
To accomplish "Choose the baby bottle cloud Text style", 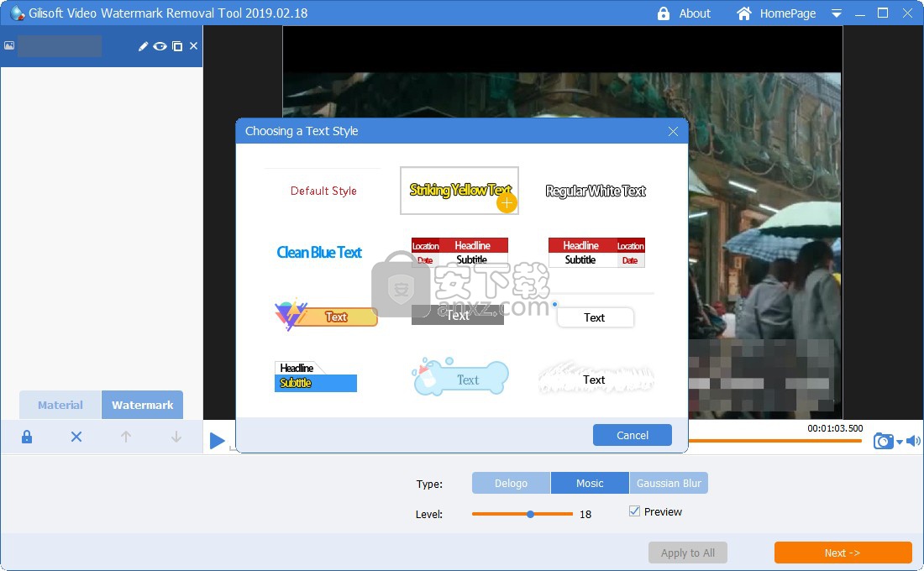I will 459,376.
